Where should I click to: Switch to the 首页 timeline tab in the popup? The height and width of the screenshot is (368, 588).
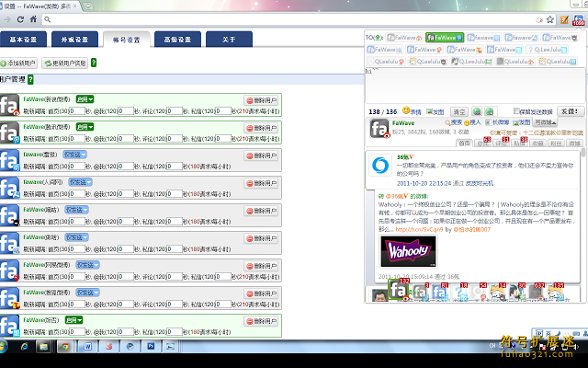coord(464,144)
